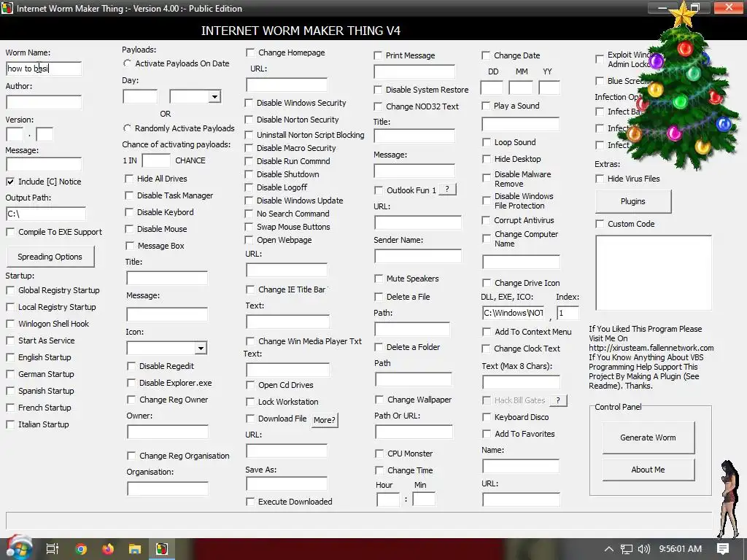Click the About Me button
Image resolution: width=747 pixels, height=560 pixels.
tap(648, 470)
